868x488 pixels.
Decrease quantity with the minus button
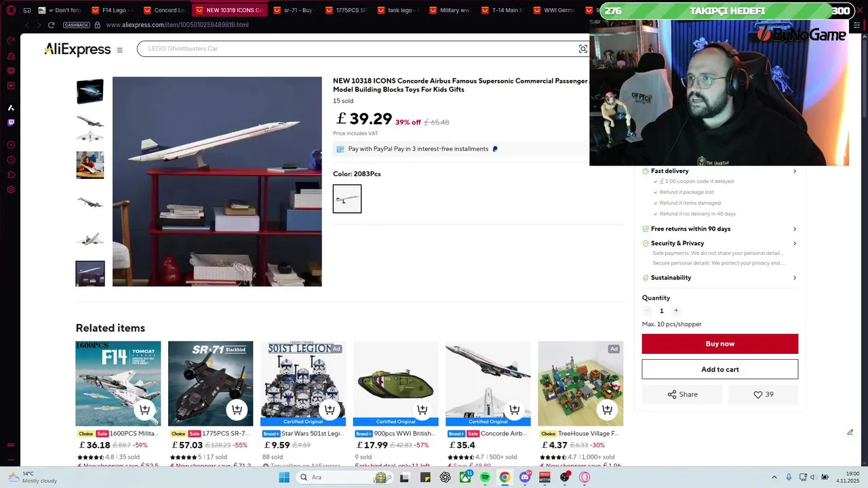click(x=648, y=310)
